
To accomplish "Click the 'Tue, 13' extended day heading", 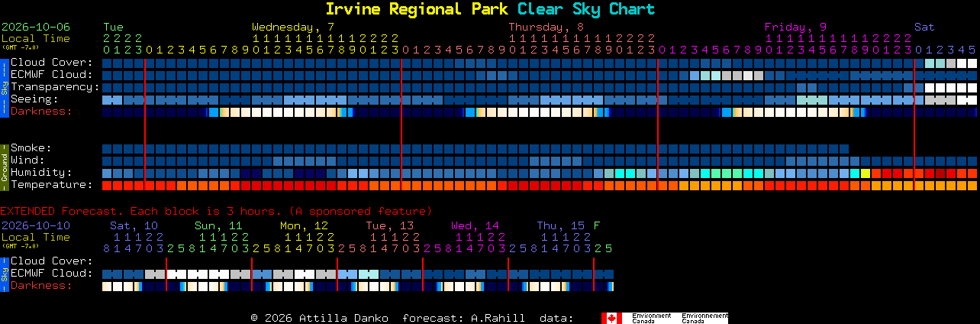I will click(389, 225).
